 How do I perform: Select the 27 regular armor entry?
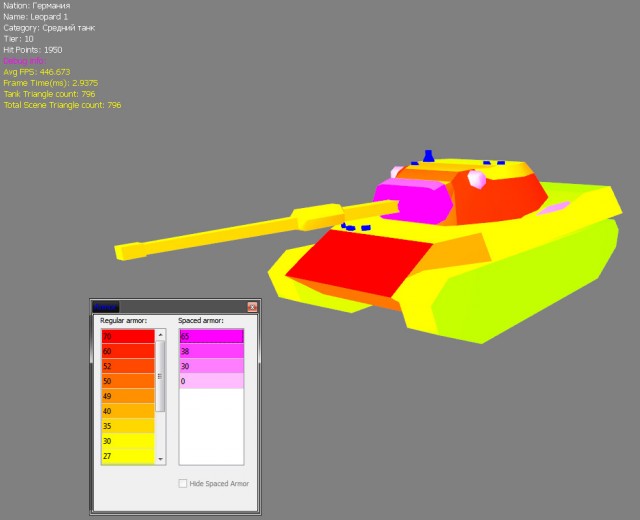pos(128,456)
